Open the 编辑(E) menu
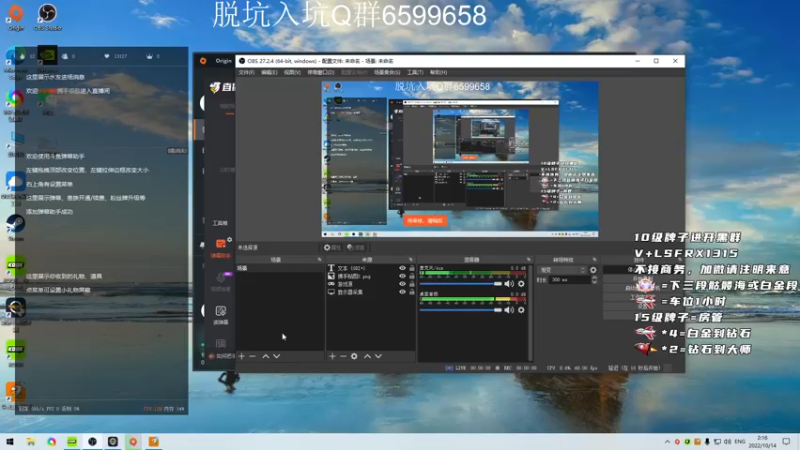800x450 pixels. point(269,72)
